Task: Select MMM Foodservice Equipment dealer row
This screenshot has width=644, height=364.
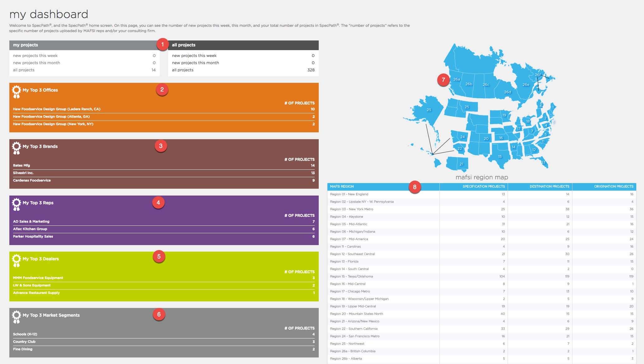Action: coord(38,278)
